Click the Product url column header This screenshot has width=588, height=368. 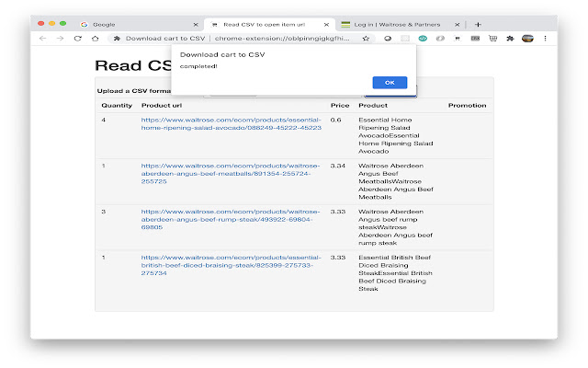point(162,106)
